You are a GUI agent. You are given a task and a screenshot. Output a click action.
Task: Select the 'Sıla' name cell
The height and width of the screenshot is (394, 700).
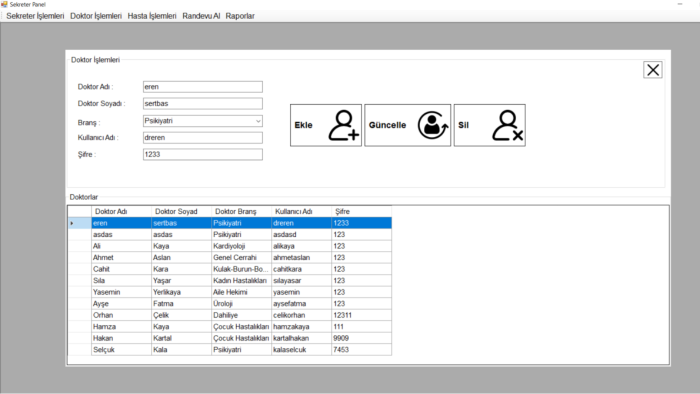tap(121, 281)
